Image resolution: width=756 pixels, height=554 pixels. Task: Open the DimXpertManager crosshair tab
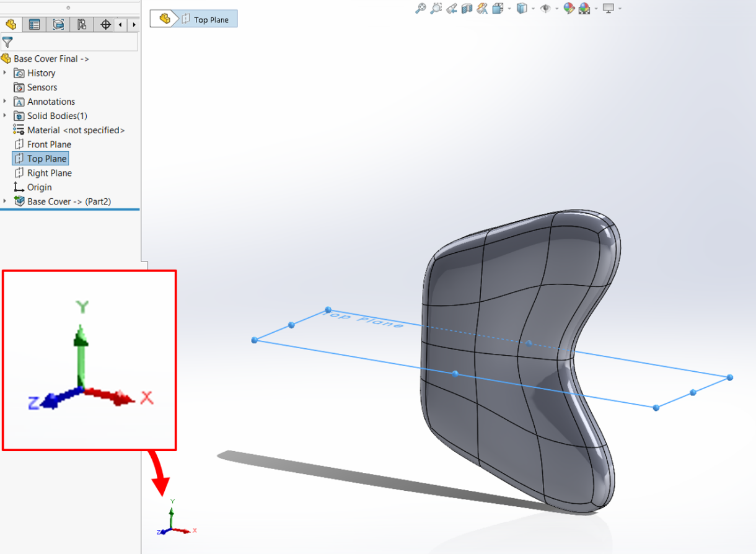105,25
